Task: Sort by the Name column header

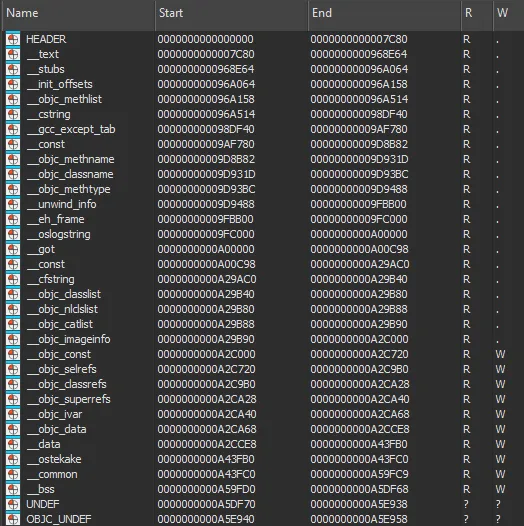Action: click(x=78, y=13)
